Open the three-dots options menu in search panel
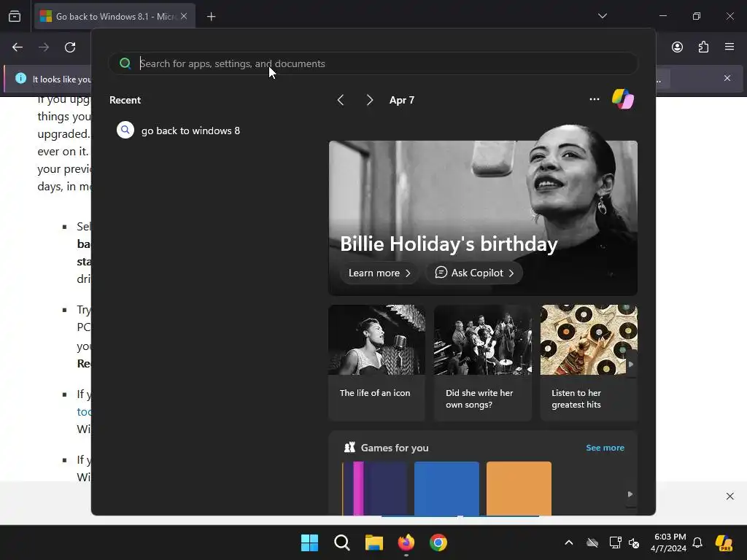 tap(594, 99)
